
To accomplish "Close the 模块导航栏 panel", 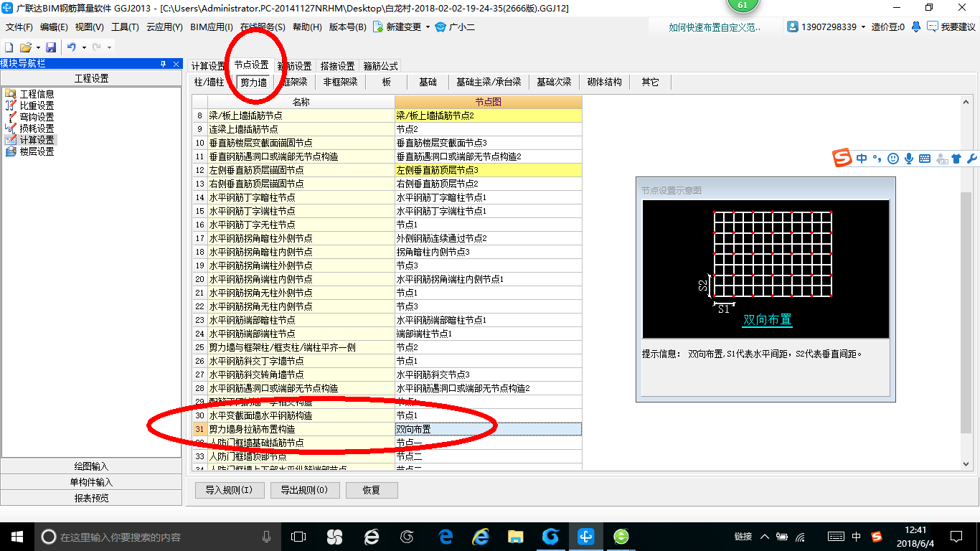I will tap(176, 64).
